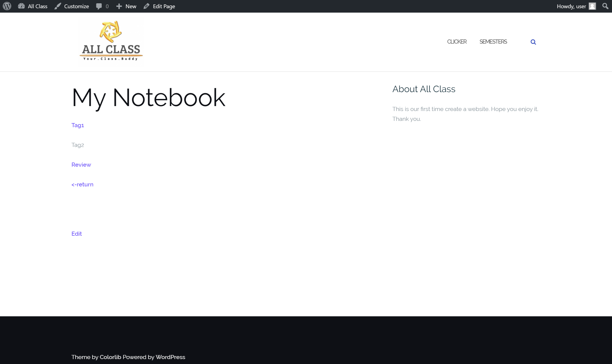Click the All Class site name in admin bar
The width and height of the screenshot is (612, 364).
coord(38,6)
